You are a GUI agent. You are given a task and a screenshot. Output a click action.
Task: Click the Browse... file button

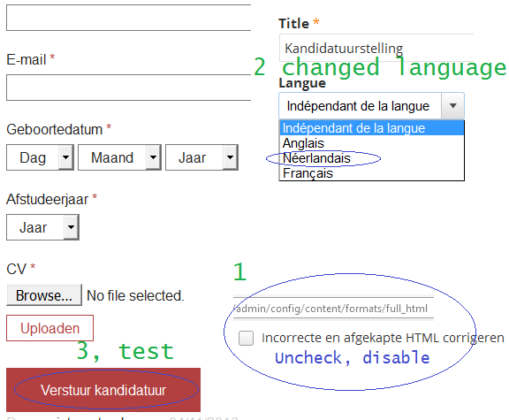(44, 295)
